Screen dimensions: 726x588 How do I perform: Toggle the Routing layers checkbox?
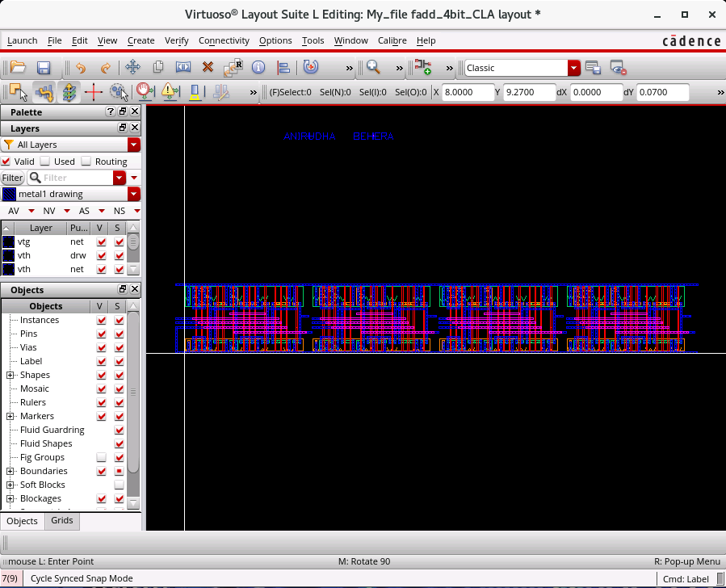(86, 162)
